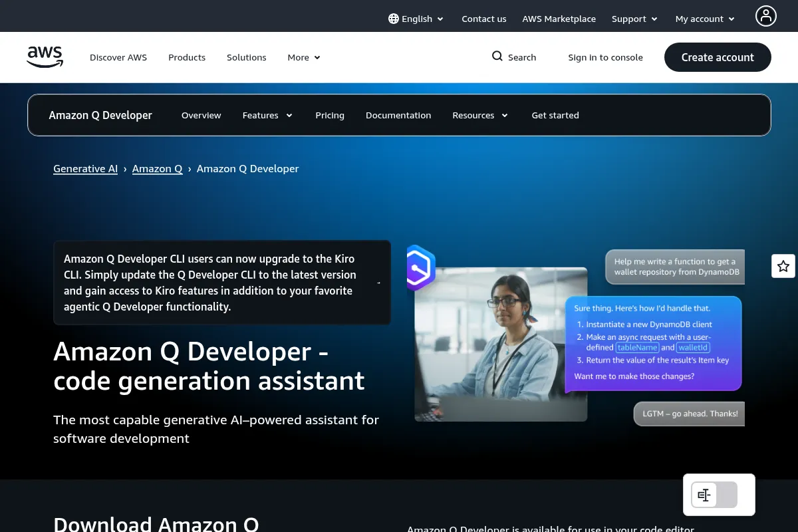798x532 pixels.
Task: Click Get started in product nav
Action: (x=555, y=115)
